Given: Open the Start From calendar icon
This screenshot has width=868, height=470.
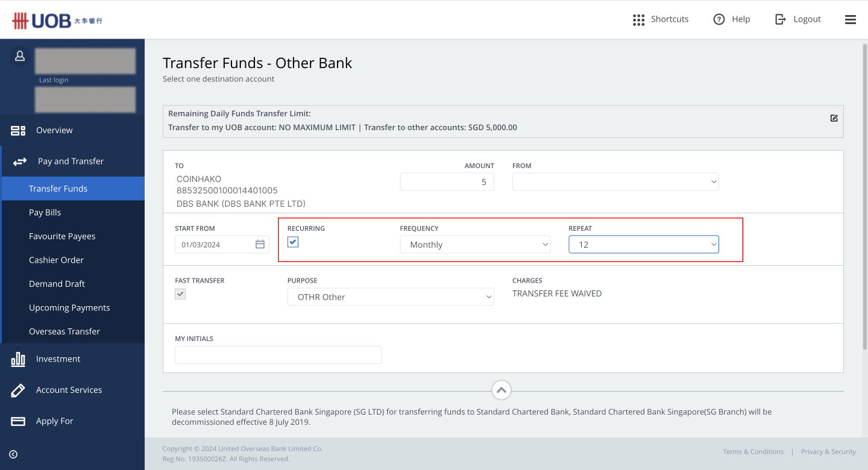Looking at the screenshot, I should (x=260, y=244).
